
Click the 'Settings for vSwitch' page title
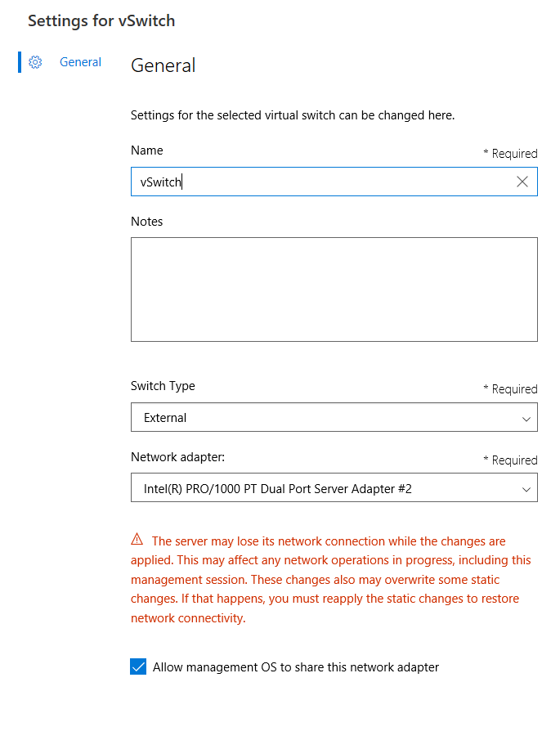click(101, 21)
